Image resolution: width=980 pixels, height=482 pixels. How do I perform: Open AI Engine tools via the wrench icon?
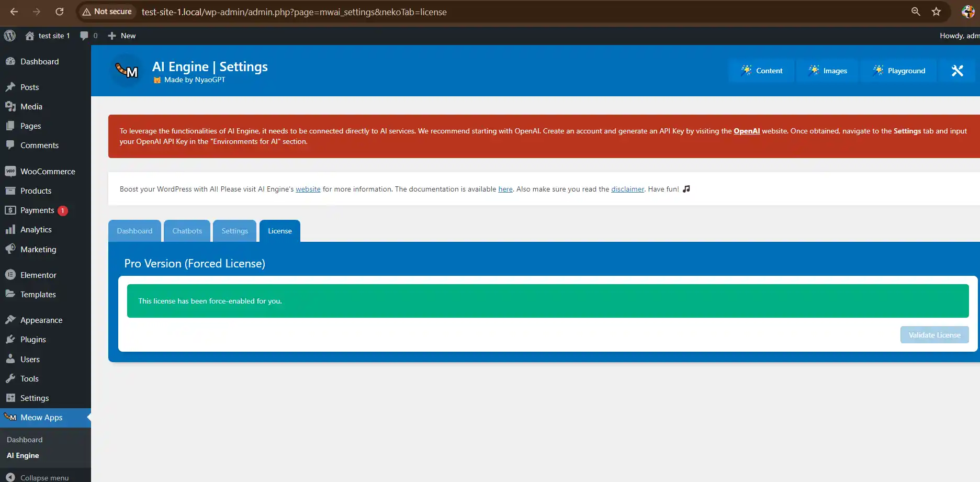[x=958, y=70]
